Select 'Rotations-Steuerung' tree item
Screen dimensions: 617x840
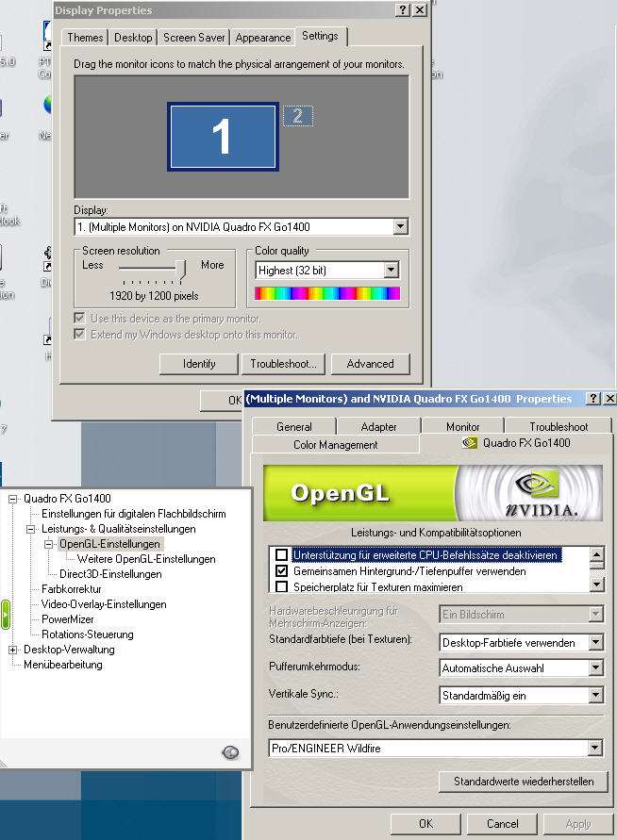pyautogui.click(x=88, y=634)
